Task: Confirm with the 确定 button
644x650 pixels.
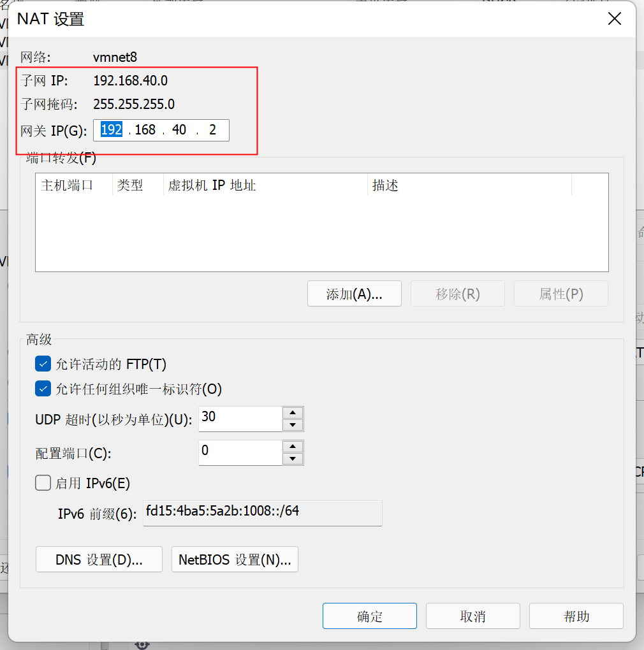Action: point(369,616)
